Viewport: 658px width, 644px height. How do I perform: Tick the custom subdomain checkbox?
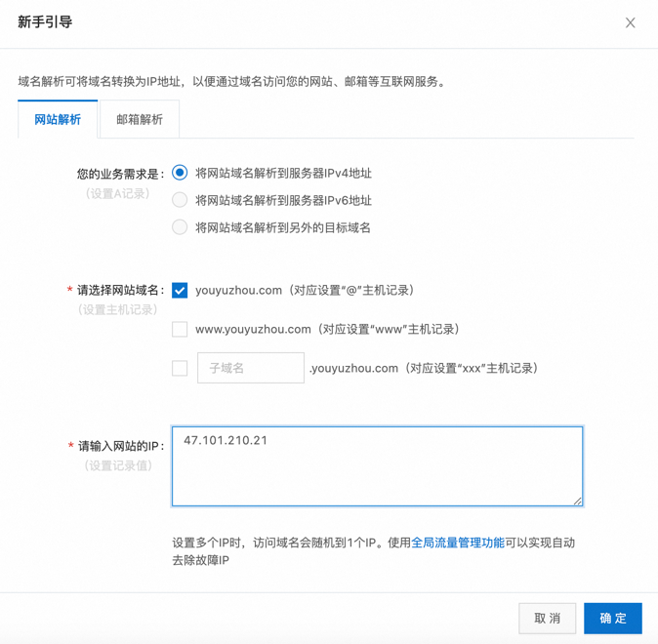coord(180,368)
